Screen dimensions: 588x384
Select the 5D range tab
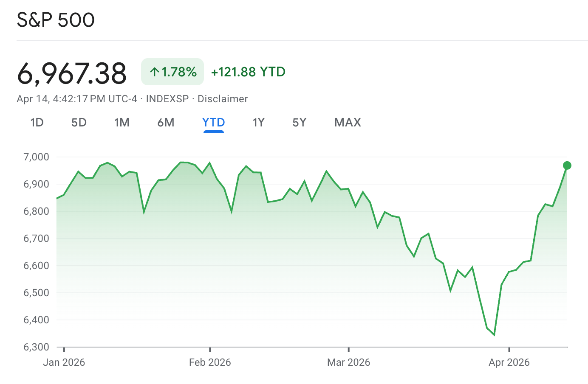pos(79,123)
